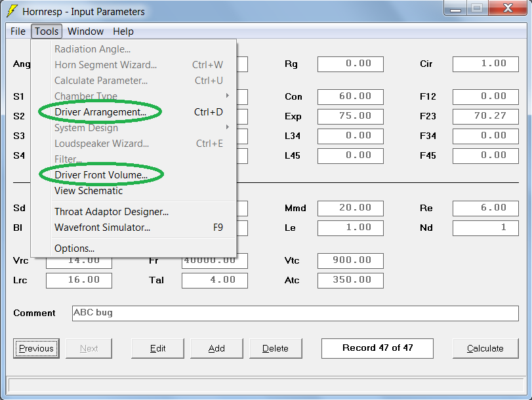Click the Radiation Angle menu entry

[134, 49]
